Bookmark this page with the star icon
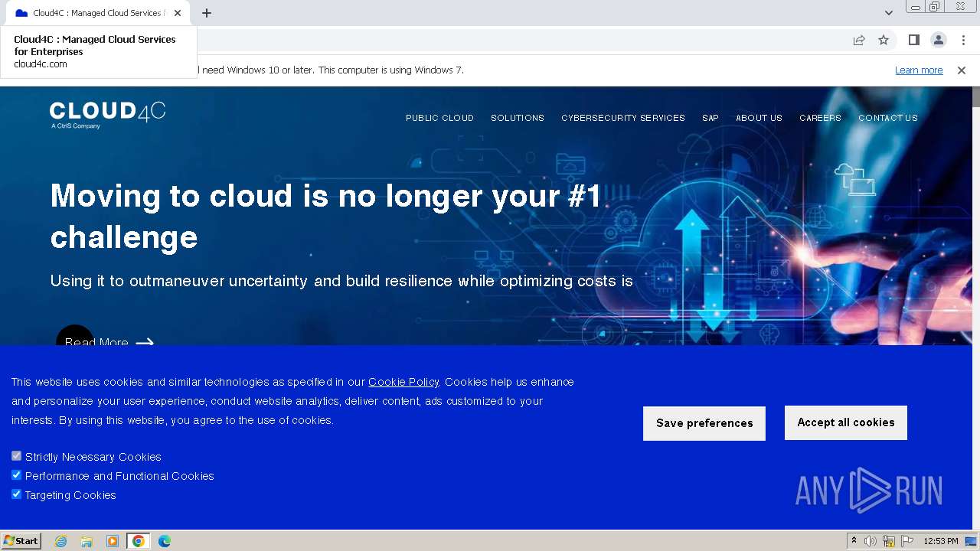The width and height of the screenshot is (980, 551). (884, 40)
